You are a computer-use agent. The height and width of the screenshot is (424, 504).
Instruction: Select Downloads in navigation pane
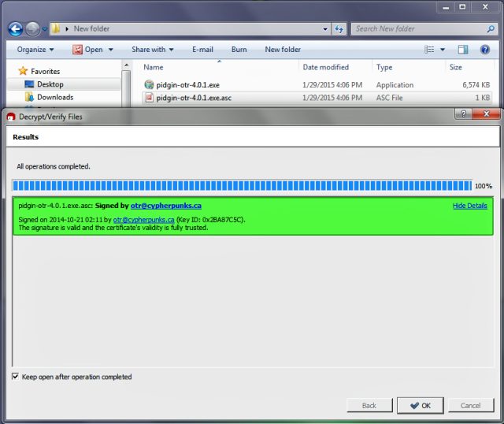coord(55,97)
